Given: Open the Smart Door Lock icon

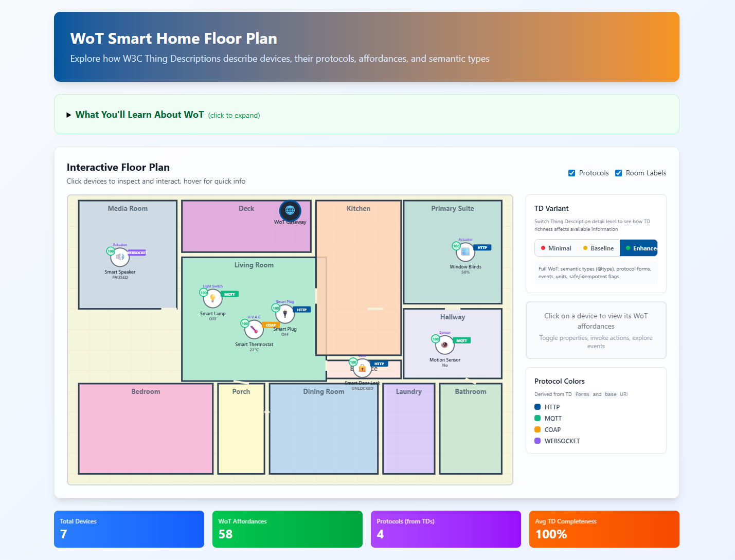Looking at the screenshot, I should [x=362, y=368].
